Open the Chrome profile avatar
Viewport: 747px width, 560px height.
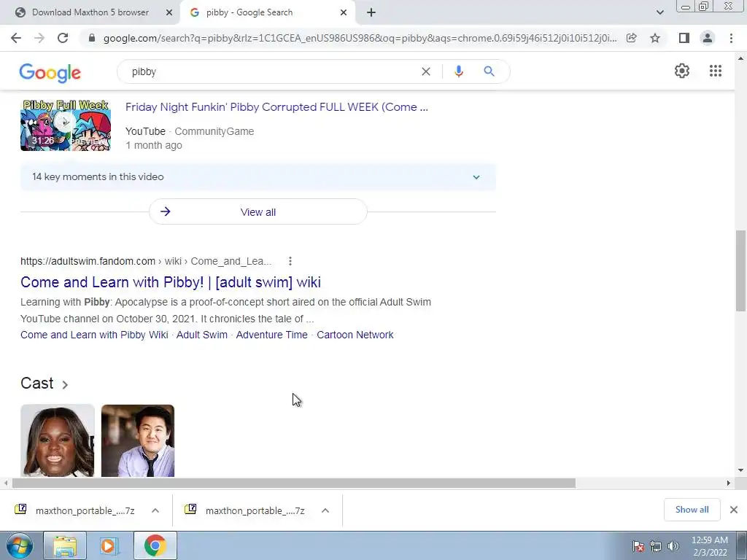[708, 38]
